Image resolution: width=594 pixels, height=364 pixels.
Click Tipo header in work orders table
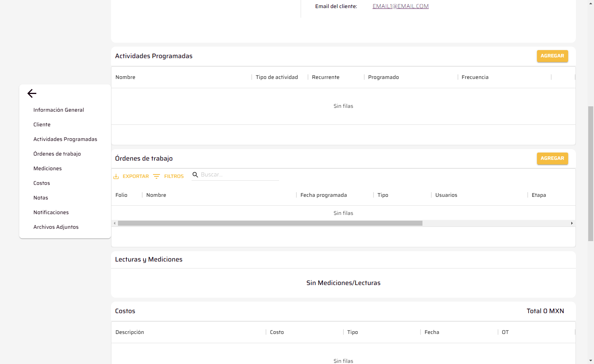(383, 195)
